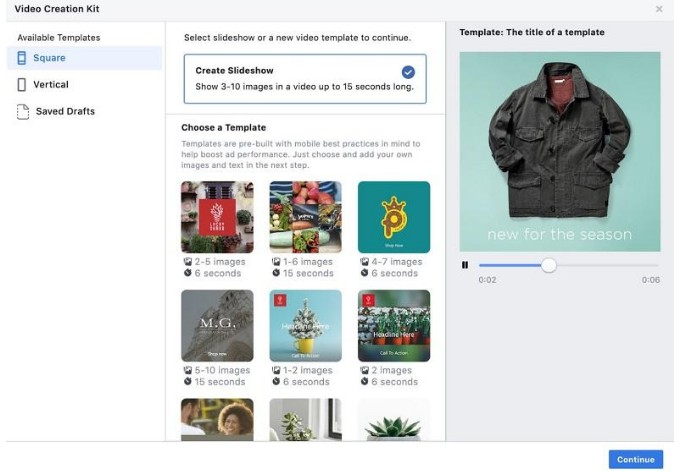Viewport: 682px width, 471px height.
Task: Click the '2-5 images' label
Action: click(220, 262)
